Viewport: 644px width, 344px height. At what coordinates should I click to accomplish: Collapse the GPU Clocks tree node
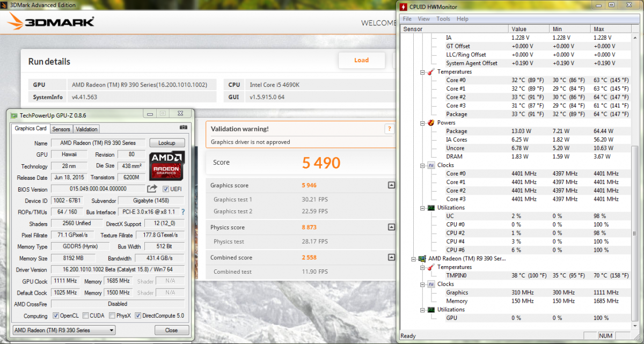[423, 284]
